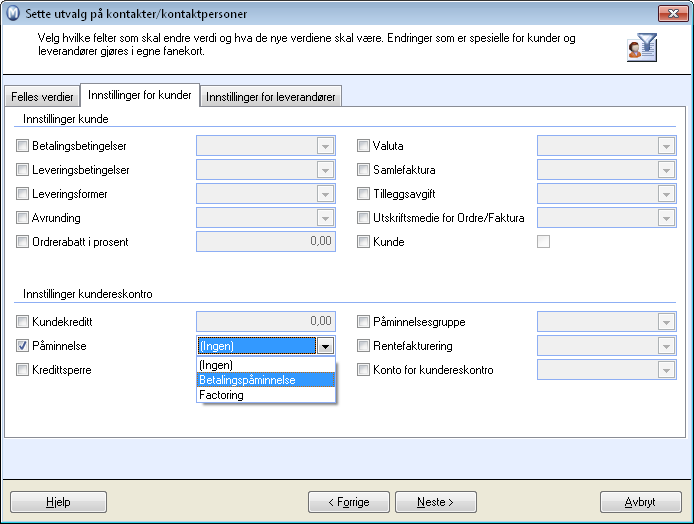The width and height of the screenshot is (694, 524).
Task: Tick the Kredittsperre checkbox
Action: pyautogui.click(x=22, y=370)
